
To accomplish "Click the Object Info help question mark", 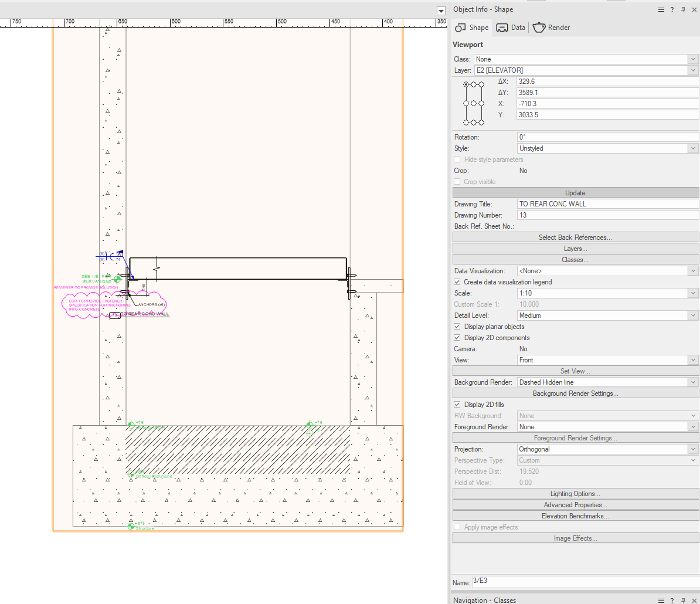I will pyautogui.click(x=672, y=9).
